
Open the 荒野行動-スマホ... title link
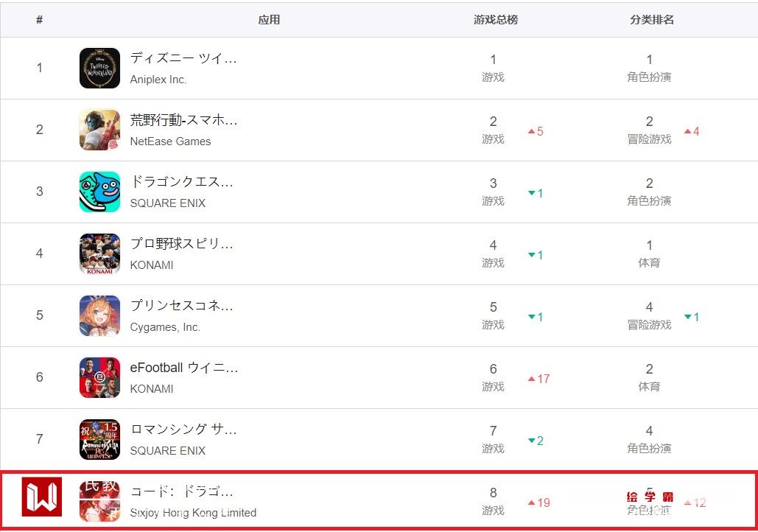tap(183, 120)
